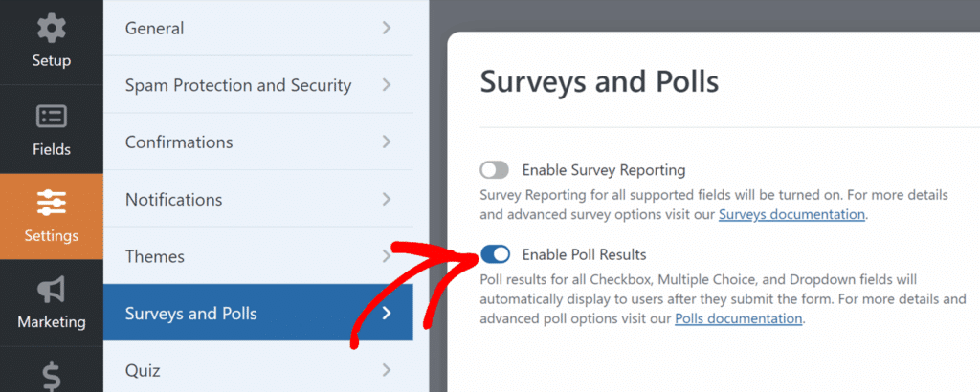The height and width of the screenshot is (392, 980).
Task: Open the Themes settings section
Action: coord(155,256)
